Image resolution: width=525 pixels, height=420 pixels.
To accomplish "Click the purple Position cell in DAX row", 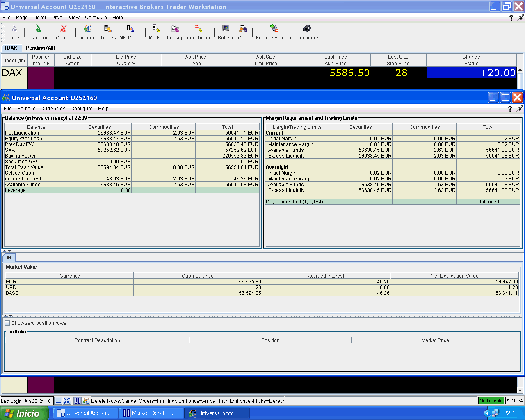I will coord(41,73).
